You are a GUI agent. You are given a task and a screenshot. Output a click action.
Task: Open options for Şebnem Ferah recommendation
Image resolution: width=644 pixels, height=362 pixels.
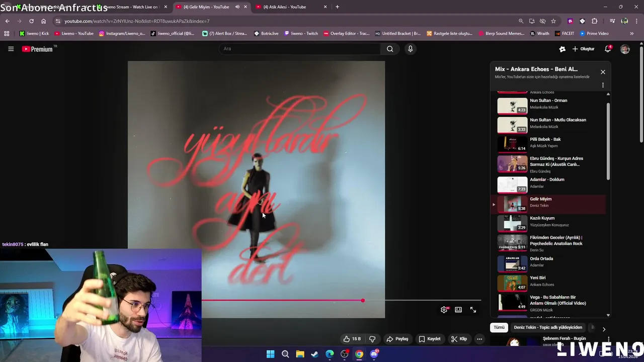coord(609,339)
